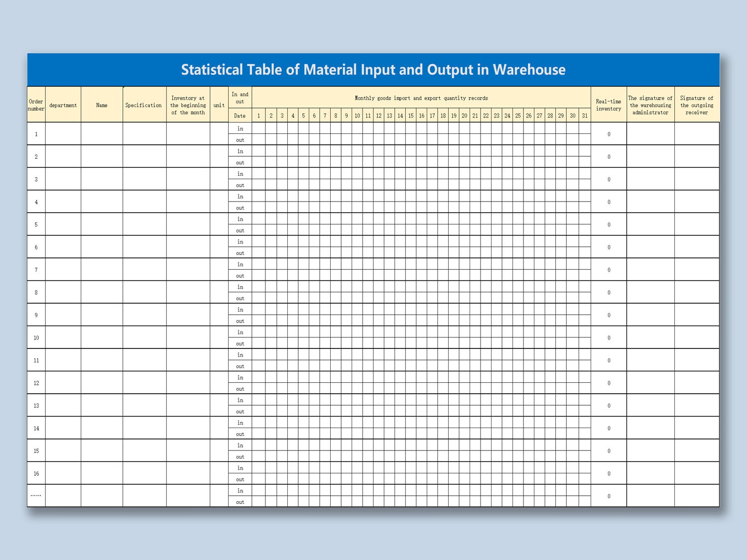Screen dimensions: 747x560
Task: Click date column header '28'
Action: click(550, 115)
